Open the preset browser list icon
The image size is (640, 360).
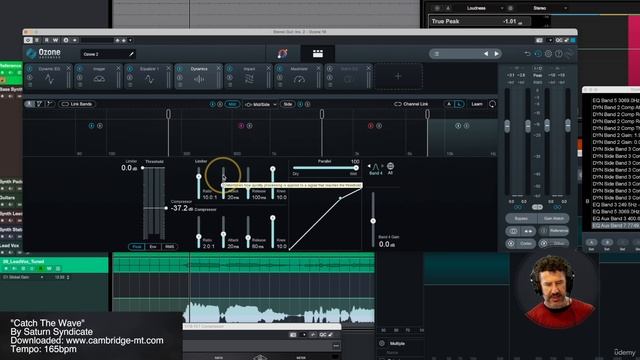tap(436, 54)
